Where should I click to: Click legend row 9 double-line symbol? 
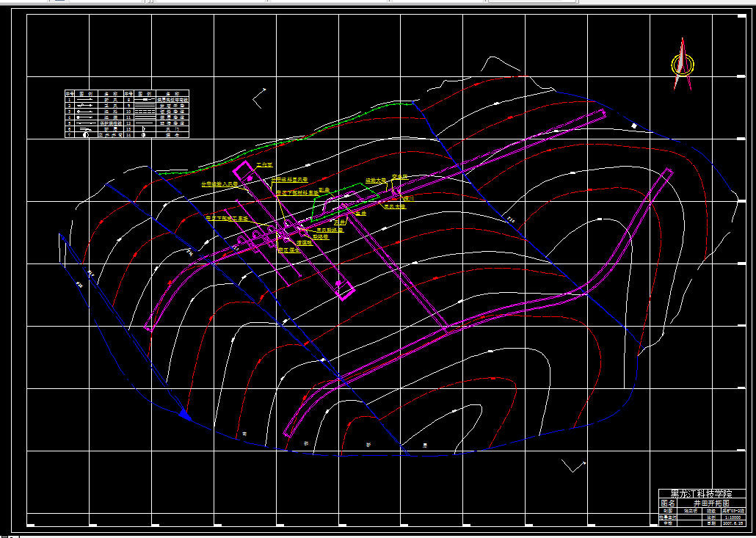(x=145, y=106)
